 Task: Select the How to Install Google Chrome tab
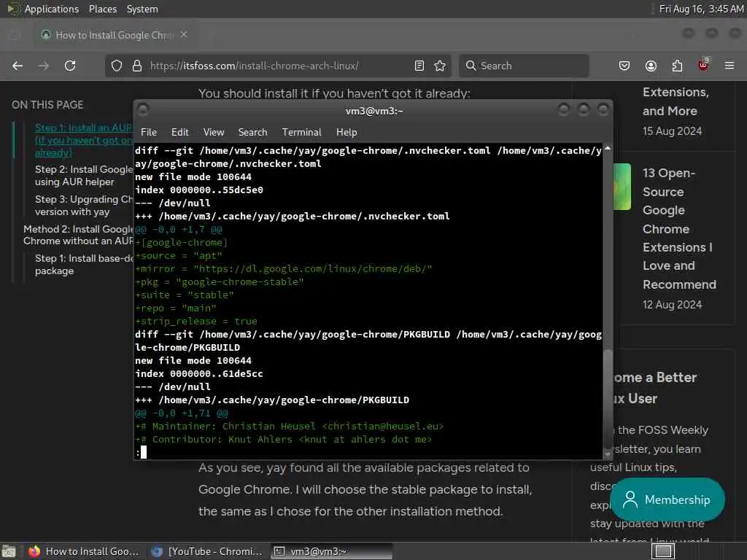(x=113, y=35)
